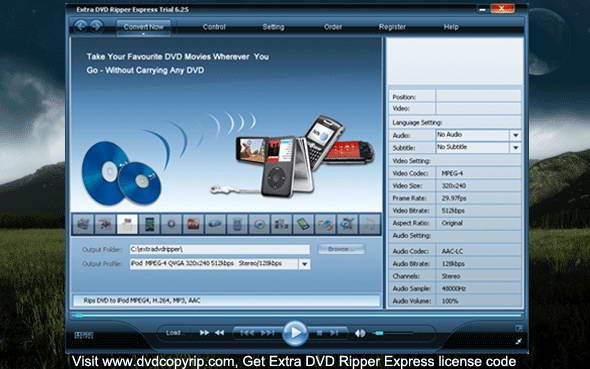Select the smartphone profile icon
590x369 pixels.
point(149,224)
